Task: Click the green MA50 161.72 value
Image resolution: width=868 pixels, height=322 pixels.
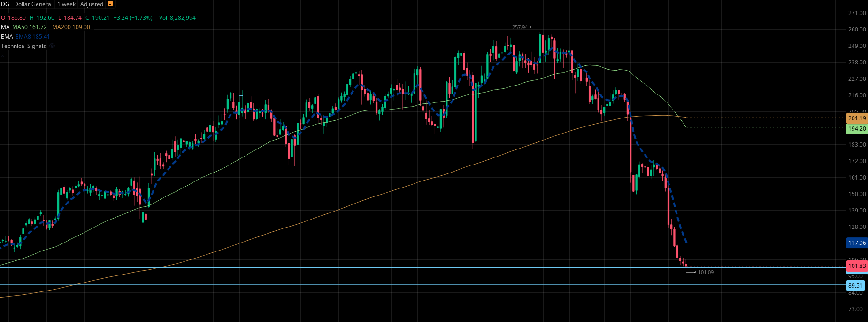Action: pos(30,27)
